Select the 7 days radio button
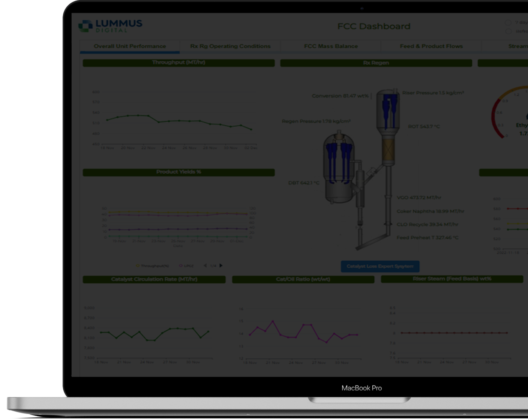This screenshot has height=420, width=528. [x=508, y=22]
